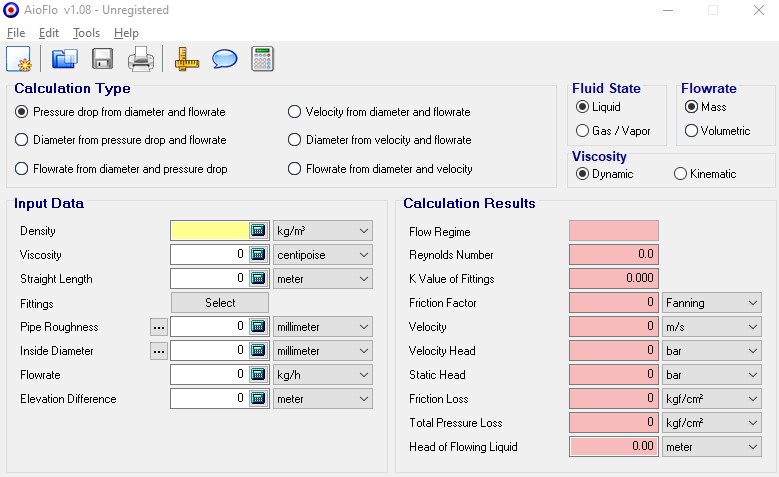Image resolution: width=779 pixels, height=477 pixels.
Task: Click the yellow Density input field
Action: (x=209, y=231)
